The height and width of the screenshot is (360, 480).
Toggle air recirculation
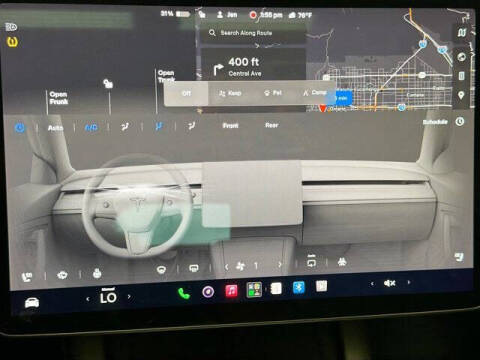pyautogui.click(x=311, y=261)
